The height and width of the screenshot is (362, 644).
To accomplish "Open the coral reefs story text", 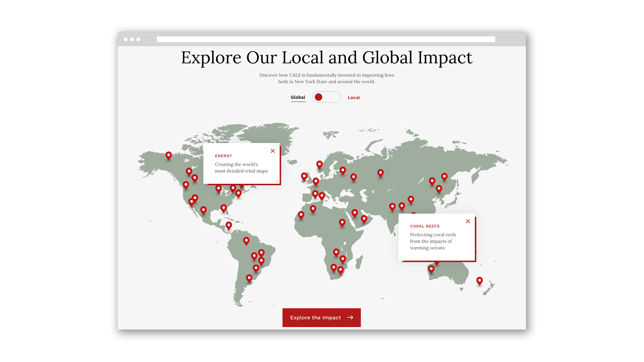I will [x=433, y=241].
